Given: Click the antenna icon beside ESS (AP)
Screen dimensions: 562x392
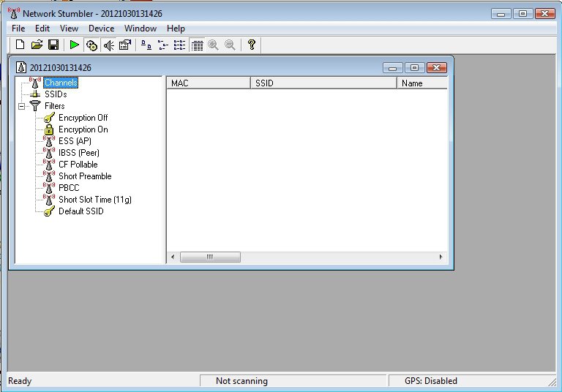Looking at the screenshot, I should pos(49,141).
